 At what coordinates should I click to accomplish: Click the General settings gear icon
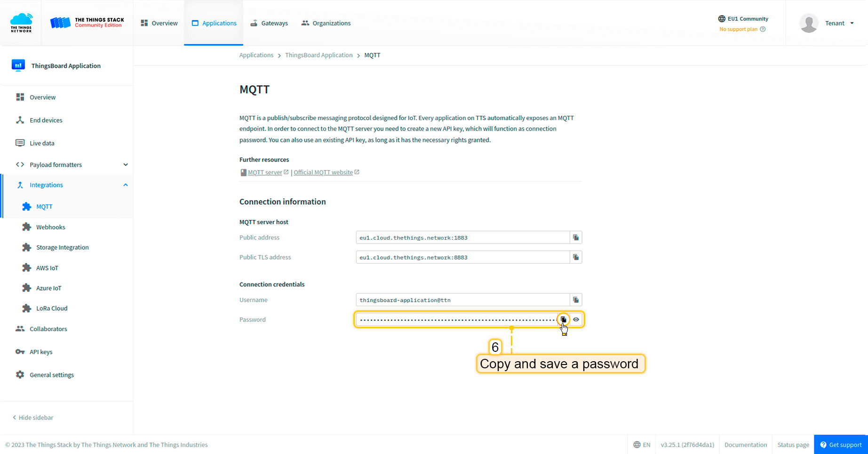coord(20,375)
